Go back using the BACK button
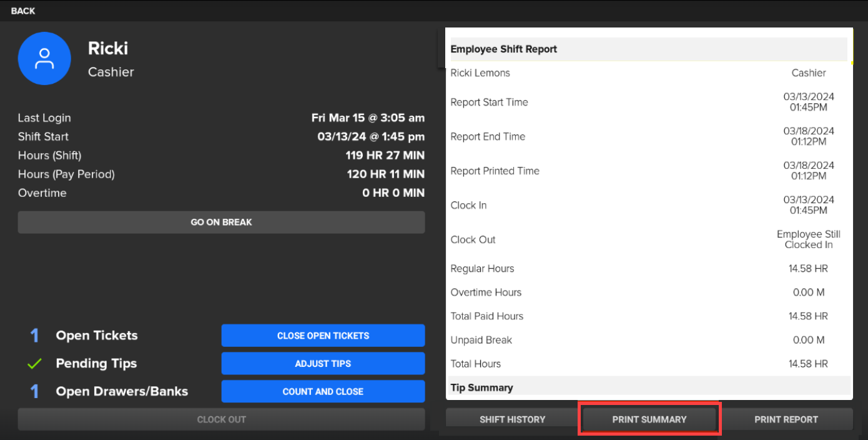Screen dimensions: 868x440 tap(23, 11)
